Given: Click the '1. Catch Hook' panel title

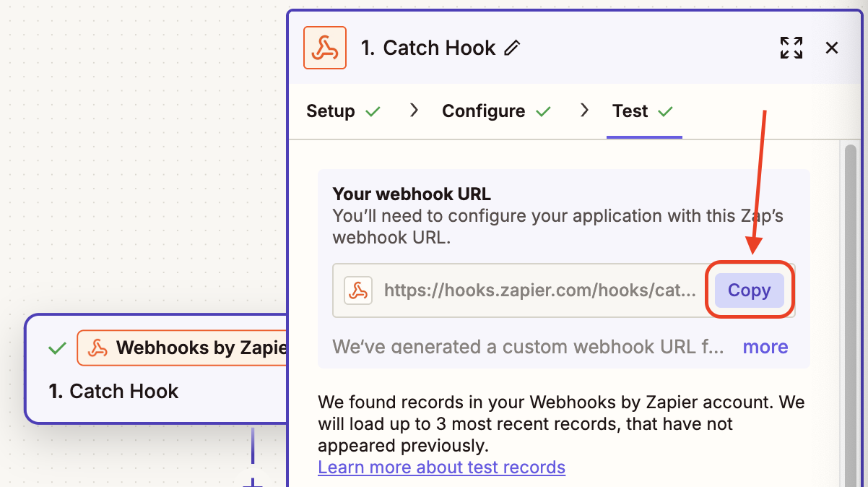Looking at the screenshot, I should tap(428, 48).
